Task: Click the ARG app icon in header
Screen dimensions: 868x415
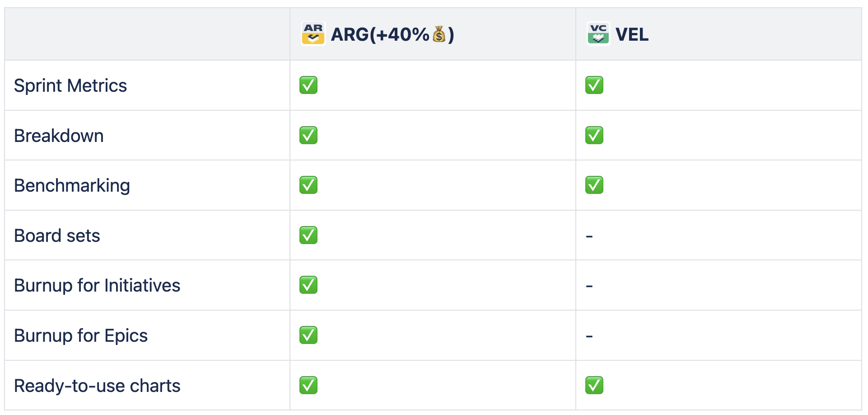Action: [x=313, y=34]
